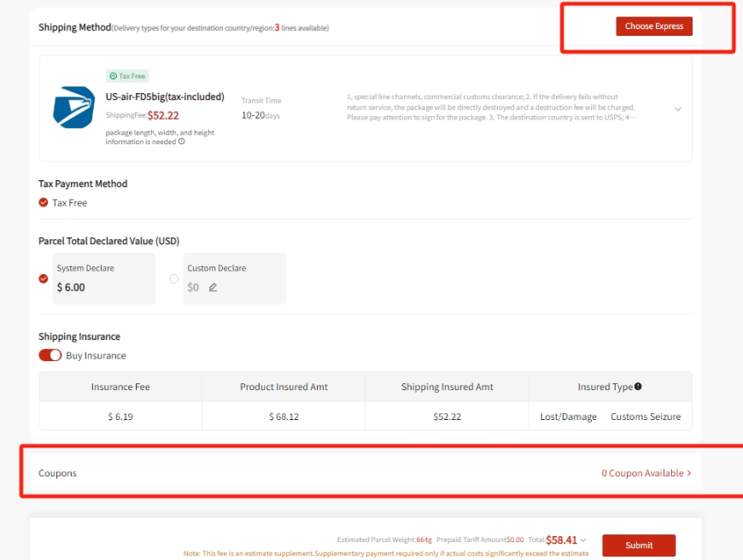Click the Customs Seizure insured type
The image size is (743, 560).
pyautogui.click(x=645, y=417)
